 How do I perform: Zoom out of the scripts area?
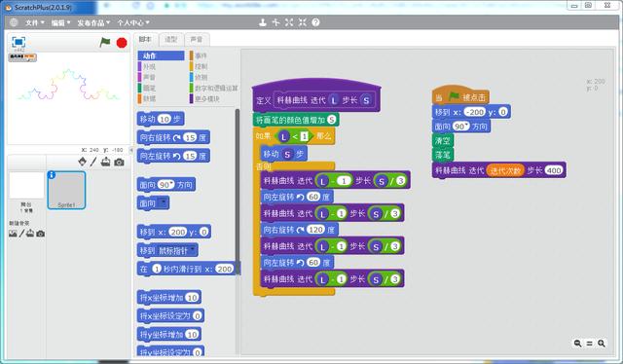[577, 343]
